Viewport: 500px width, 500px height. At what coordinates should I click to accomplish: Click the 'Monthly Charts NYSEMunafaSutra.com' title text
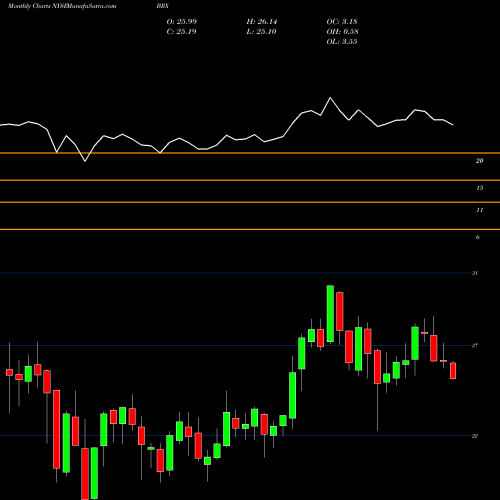tap(62, 6)
